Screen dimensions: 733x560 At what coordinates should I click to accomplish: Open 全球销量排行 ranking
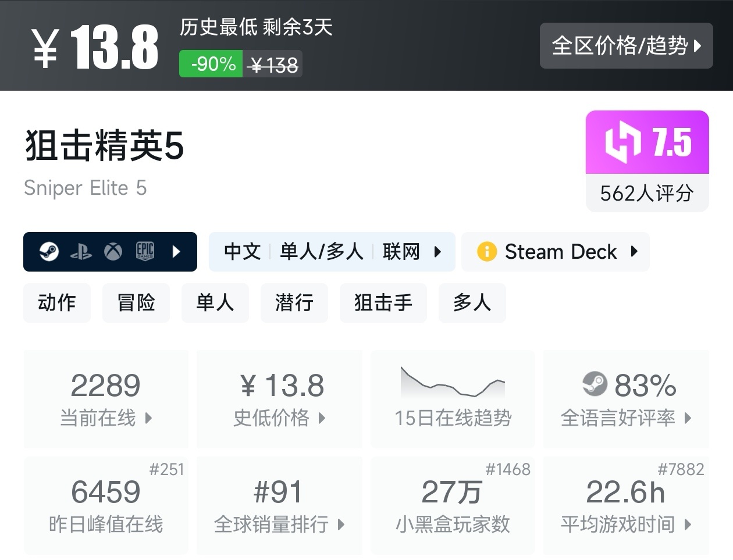click(x=279, y=505)
